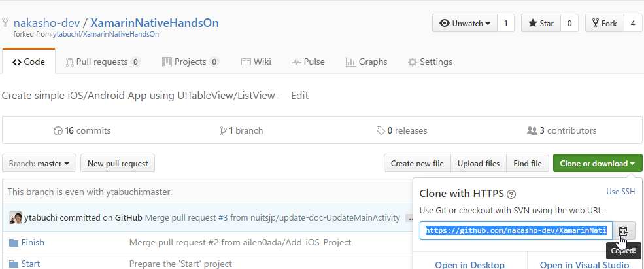Viewport: 644px width, 269px height.
Task: Open ytabuchi's avatar in the commit row
Action: [16, 218]
